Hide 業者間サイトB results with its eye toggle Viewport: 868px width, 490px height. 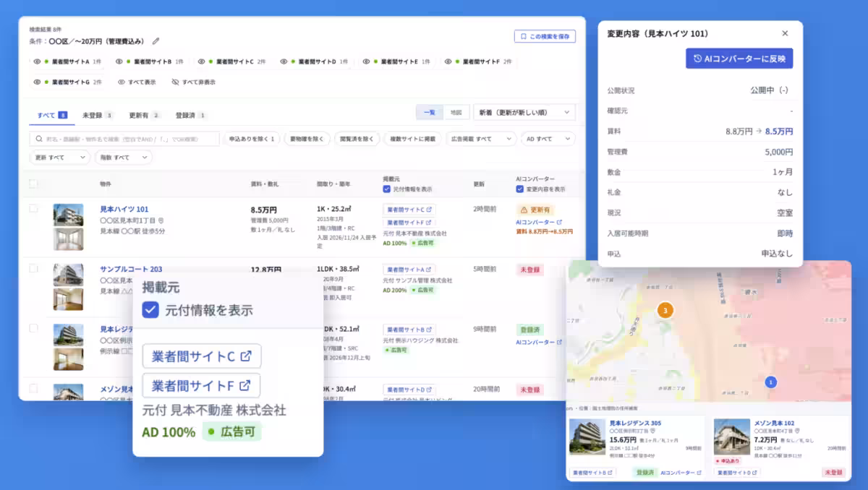point(120,62)
